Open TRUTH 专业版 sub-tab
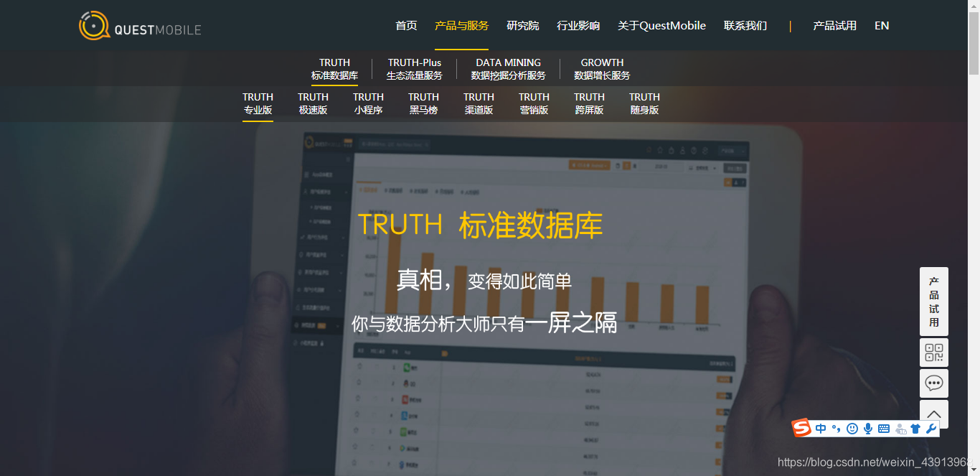The width and height of the screenshot is (980, 476). [258, 103]
